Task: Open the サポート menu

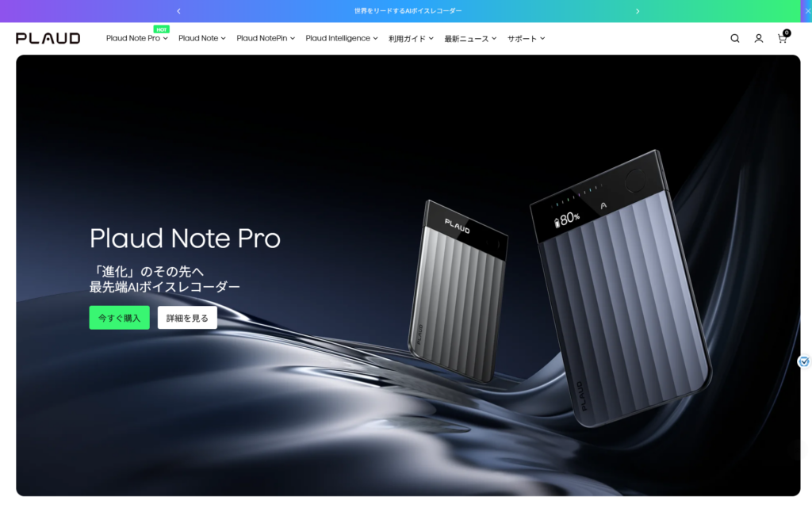Action: (527, 39)
